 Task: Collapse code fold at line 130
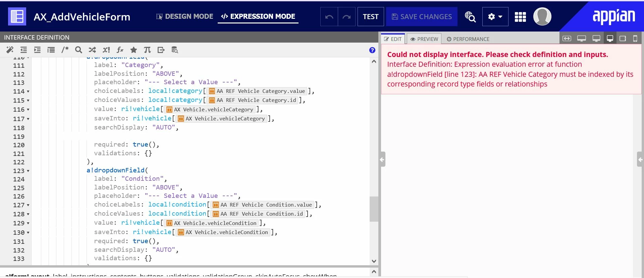tap(28, 233)
